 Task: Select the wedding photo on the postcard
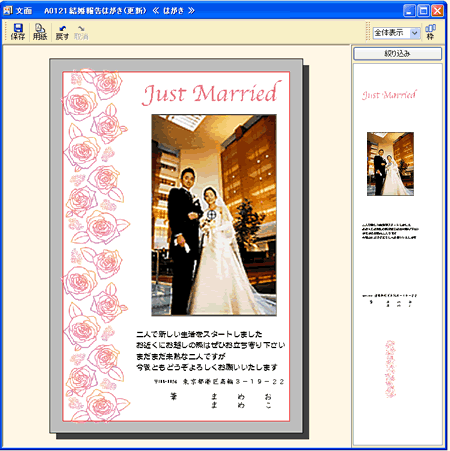pyautogui.click(x=214, y=215)
